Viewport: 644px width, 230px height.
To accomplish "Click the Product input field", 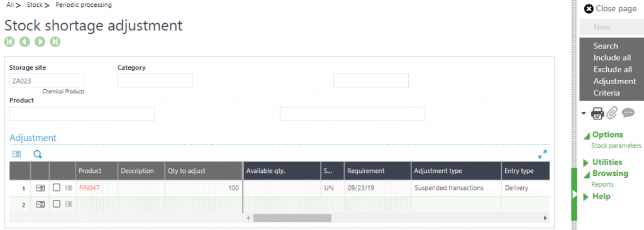I will coord(82,114).
